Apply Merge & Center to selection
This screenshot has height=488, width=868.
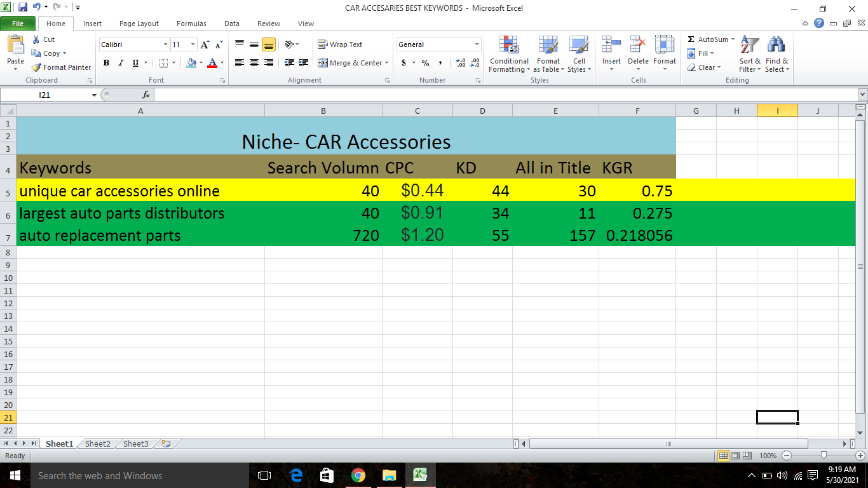350,63
